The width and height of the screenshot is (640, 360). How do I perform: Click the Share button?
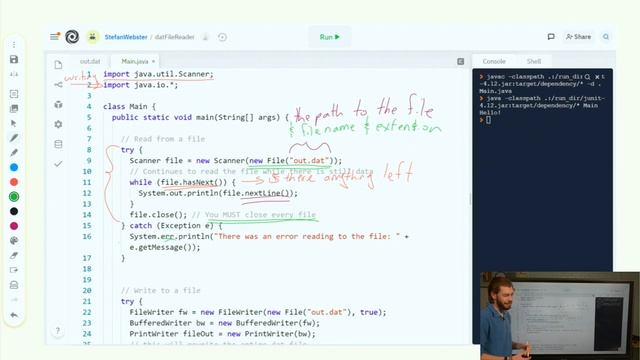tap(578, 37)
